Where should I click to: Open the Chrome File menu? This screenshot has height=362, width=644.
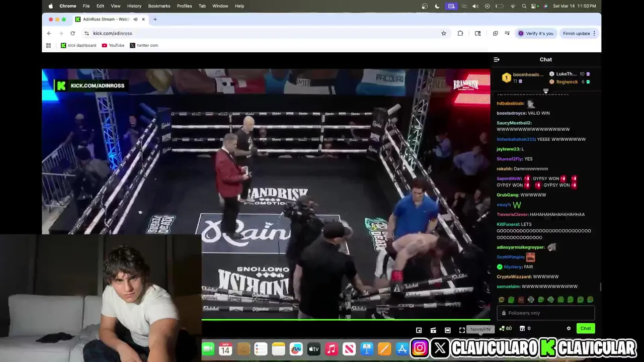[x=86, y=6]
